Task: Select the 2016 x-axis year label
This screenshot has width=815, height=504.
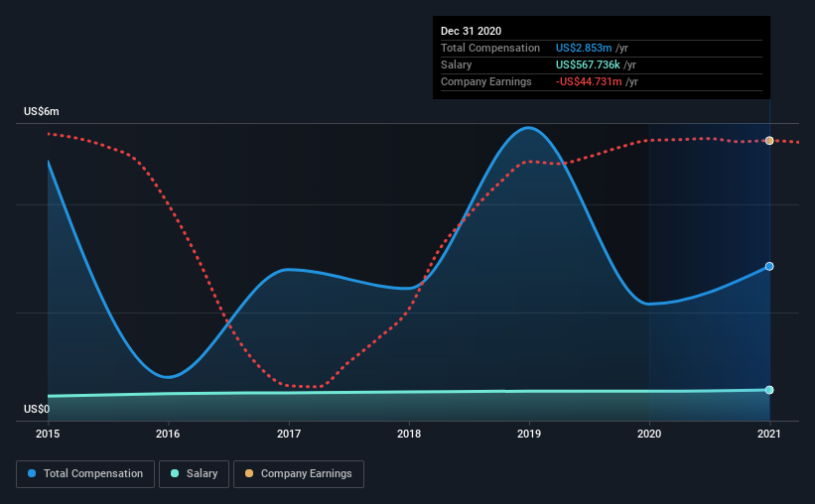Action: (168, 434)
